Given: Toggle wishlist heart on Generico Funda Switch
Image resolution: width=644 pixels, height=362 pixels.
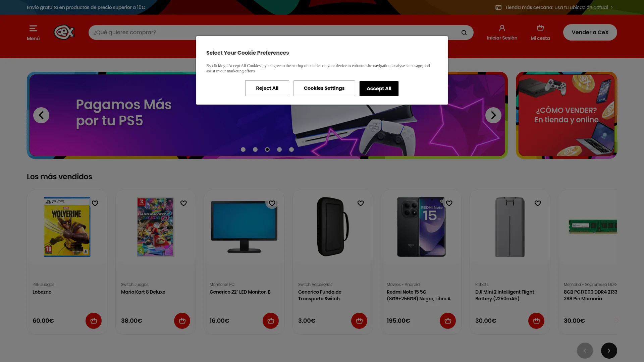Looking at the screenshot, I should tap(361, 203).
